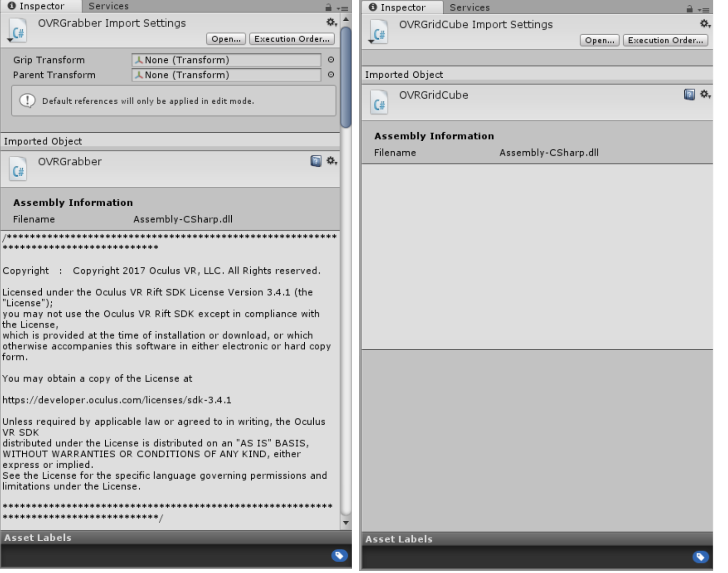Screen dimensions: 728x573
Task: Switch to the right Services tab
Action: (x=470, y=8)
